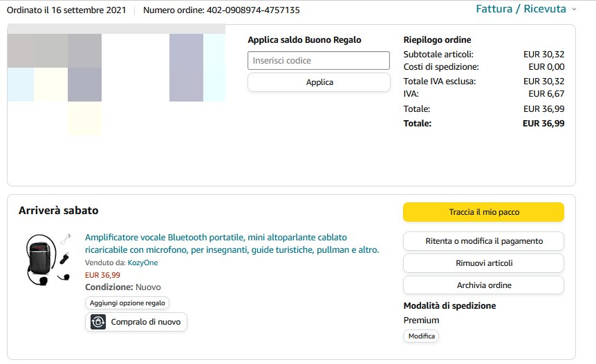
Task: Select Ritenta o modifica il pagamento
Action: [x=483, y=241]
